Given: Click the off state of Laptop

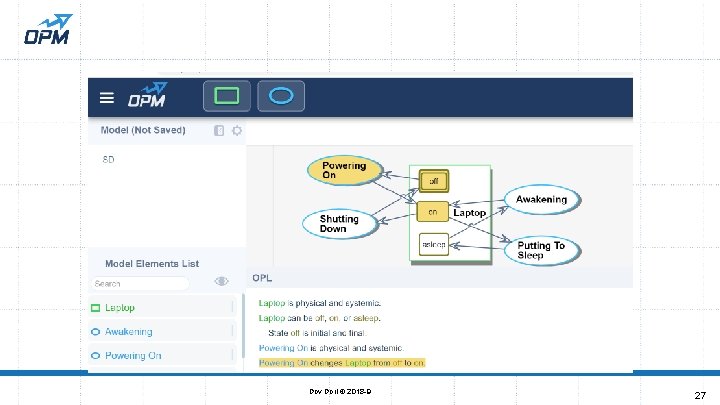Looking at the screenshot, I should tap(433, 181).
